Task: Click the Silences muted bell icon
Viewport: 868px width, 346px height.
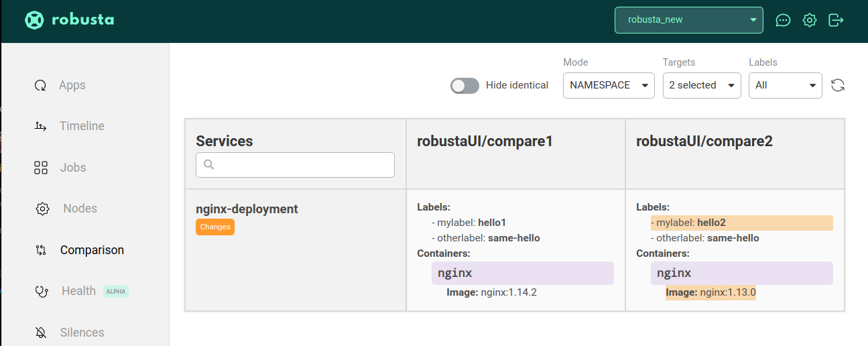Action: [x=41, y=333]
